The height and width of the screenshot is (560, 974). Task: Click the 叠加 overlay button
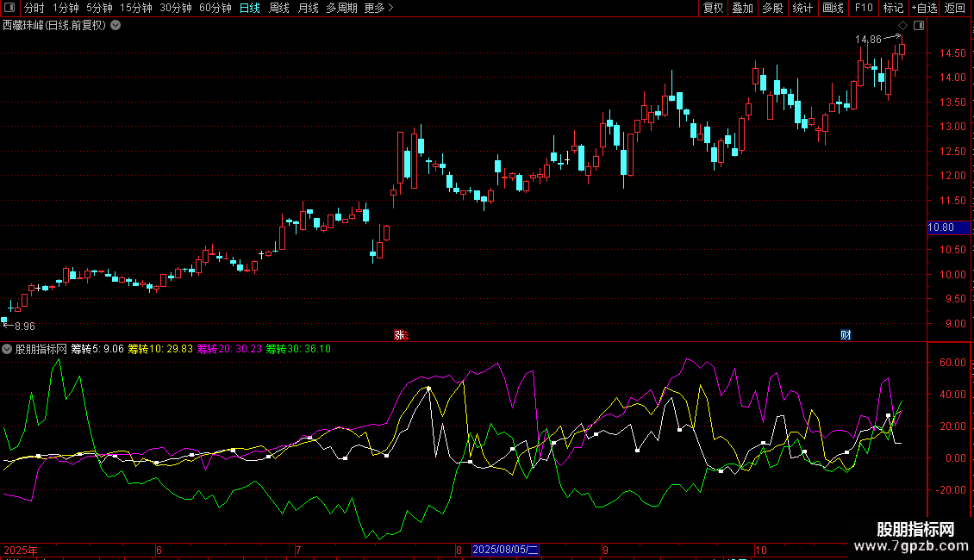click(x=742, y=8)
